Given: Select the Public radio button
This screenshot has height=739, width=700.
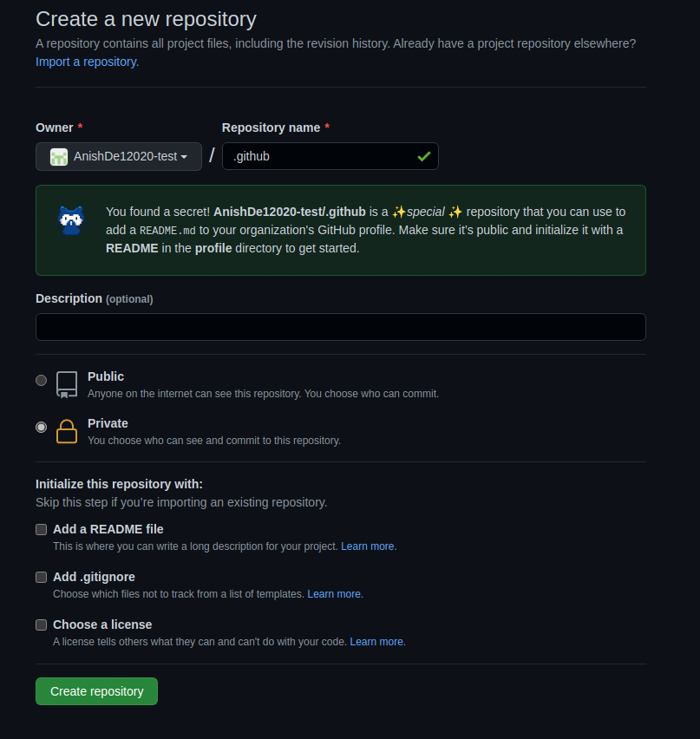Looking at the screenshot, I should tap(42, 380).
